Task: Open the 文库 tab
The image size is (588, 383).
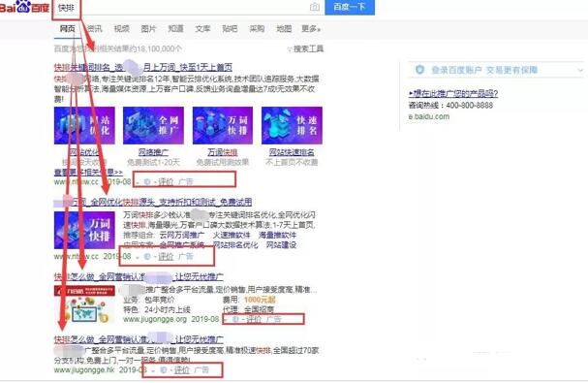Action: [202, 28]
